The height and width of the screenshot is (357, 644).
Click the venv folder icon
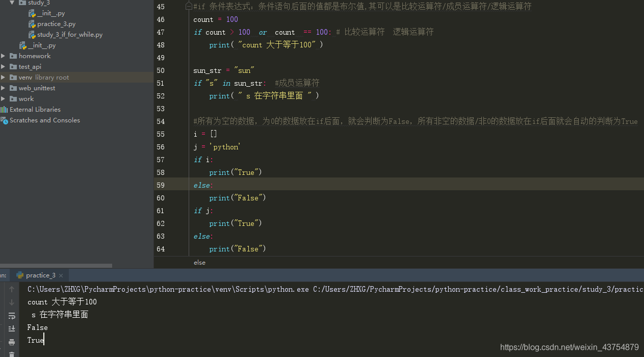13,78
